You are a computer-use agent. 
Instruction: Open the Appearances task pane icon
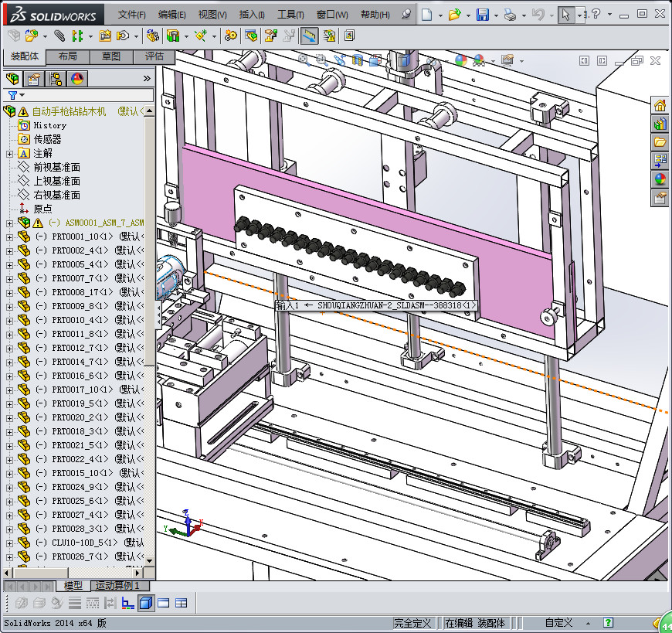[x=660, y=179]
